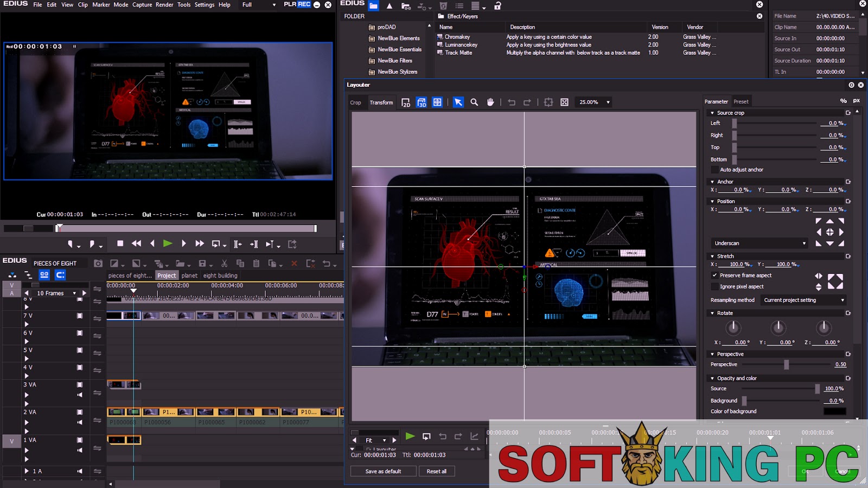Collapse the Rotate section
Screen dimensions: 868x488
pos(712,313)
